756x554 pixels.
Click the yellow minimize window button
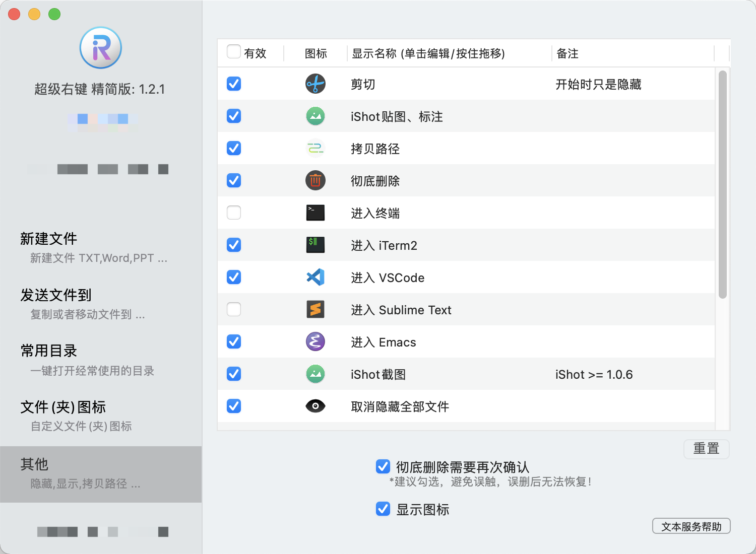[34, 14]
